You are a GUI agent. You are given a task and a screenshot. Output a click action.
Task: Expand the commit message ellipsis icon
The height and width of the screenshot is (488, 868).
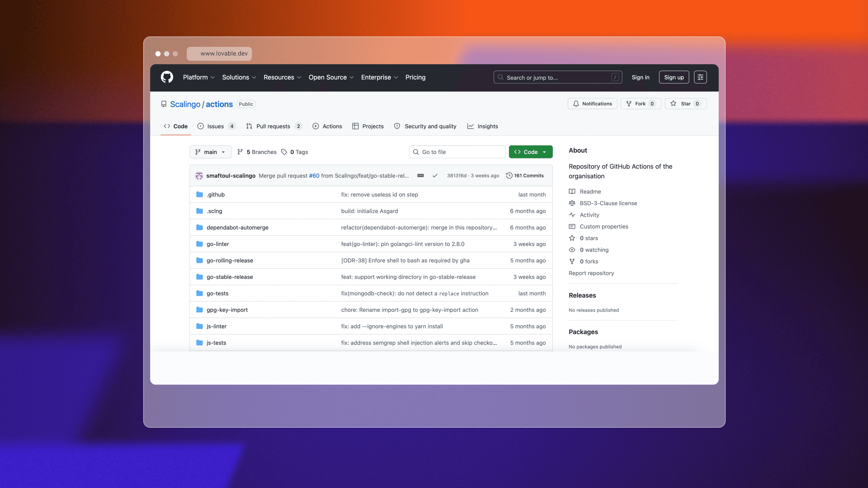pos(421,175)
